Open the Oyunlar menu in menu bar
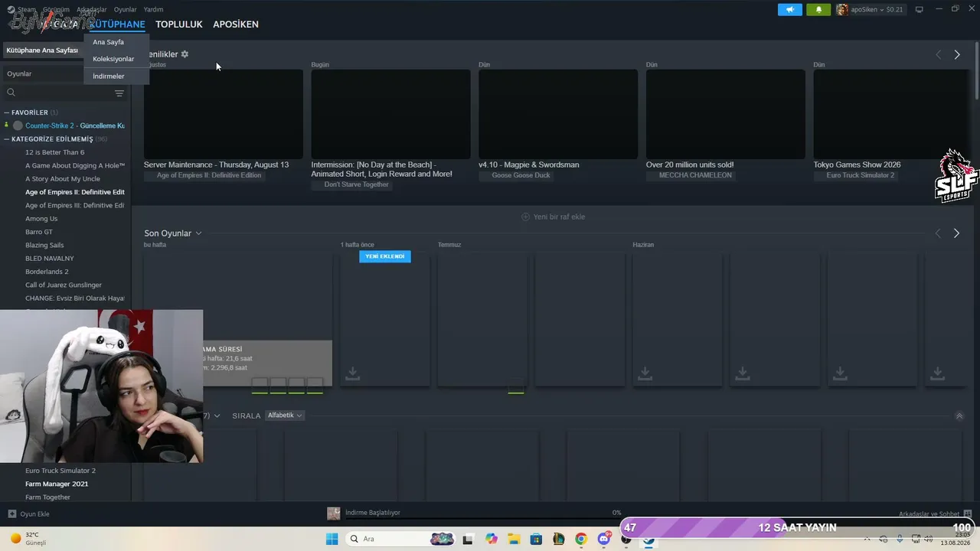 click(125, 10)
